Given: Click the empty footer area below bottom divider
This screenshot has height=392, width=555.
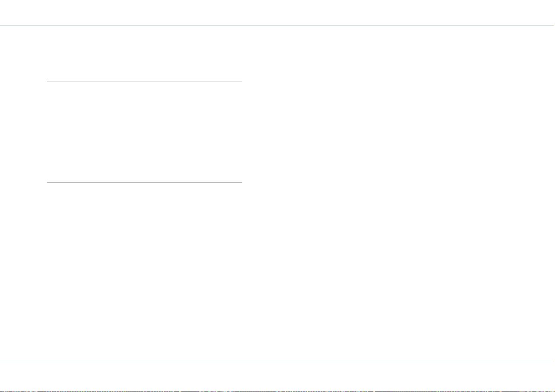Looking at the screenshot, I should (278, 376).
